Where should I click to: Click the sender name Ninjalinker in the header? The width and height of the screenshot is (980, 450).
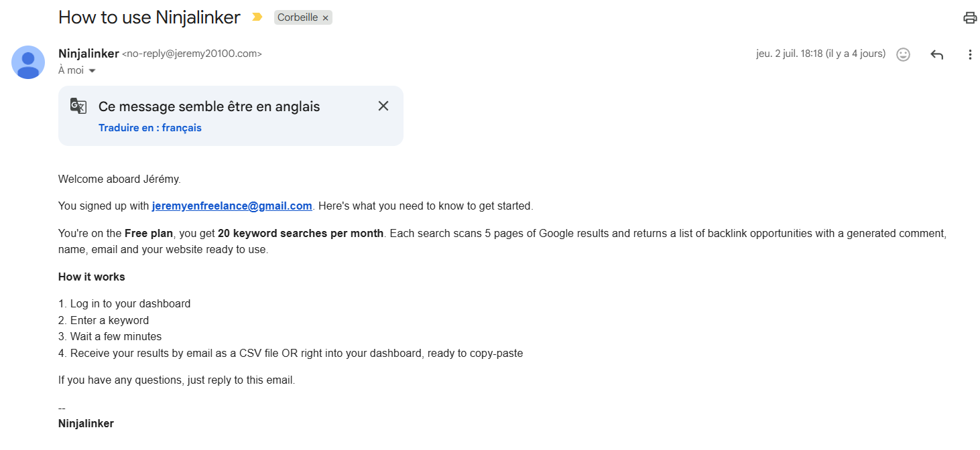coord(88,54)
